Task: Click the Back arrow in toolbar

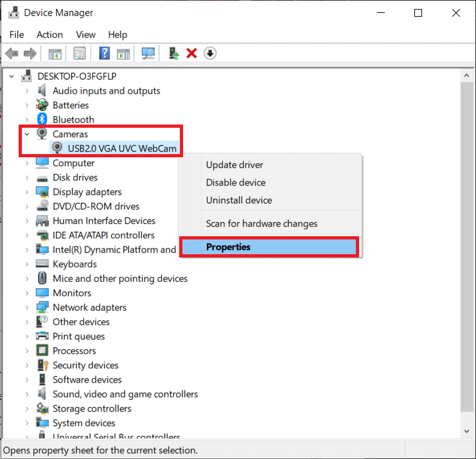Action: pos(12,53)
